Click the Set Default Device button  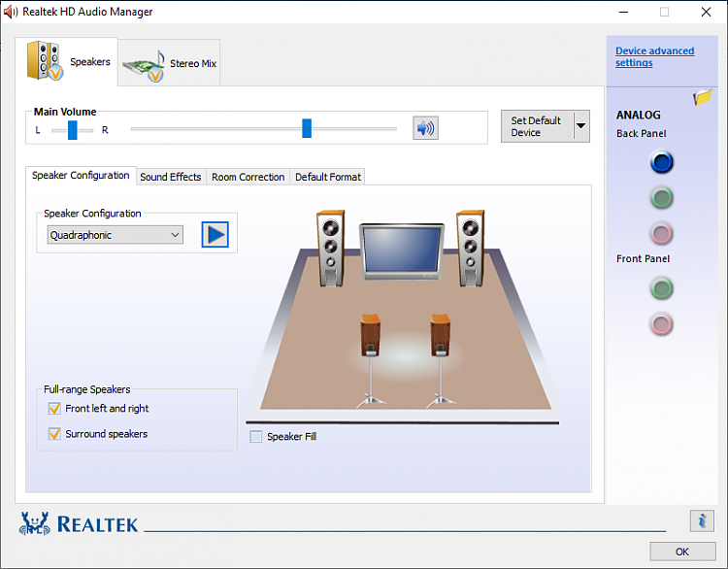537,126
